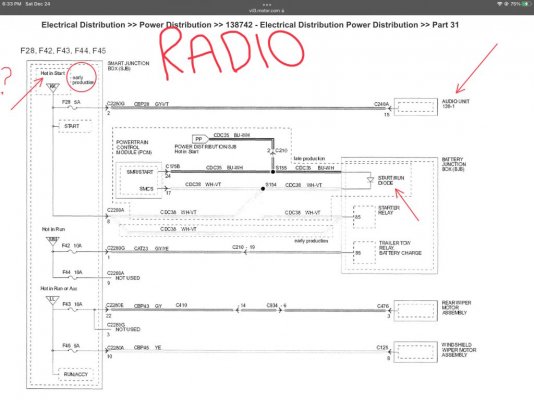The height and width of the screenshot is (400, 534).
Task: Click the STARTER RELAY label
Action: click(389, 210)
